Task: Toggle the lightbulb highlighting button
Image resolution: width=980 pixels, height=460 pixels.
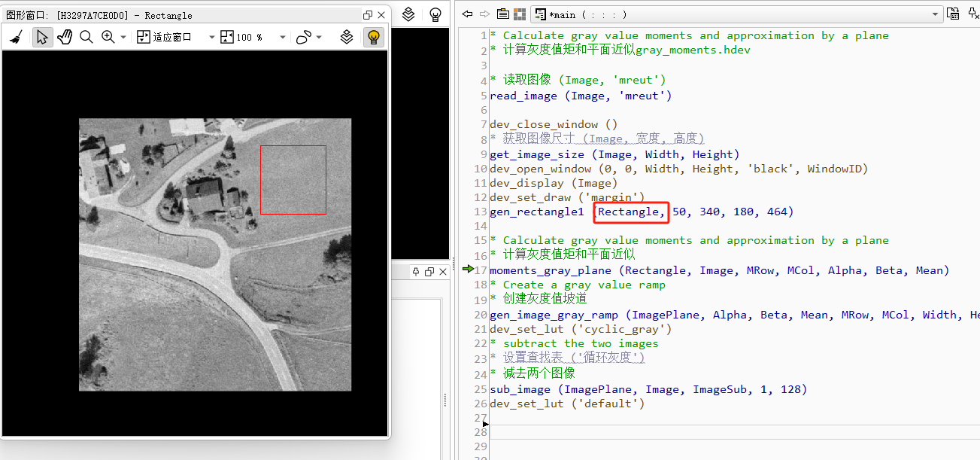Action: pos(374,36)
